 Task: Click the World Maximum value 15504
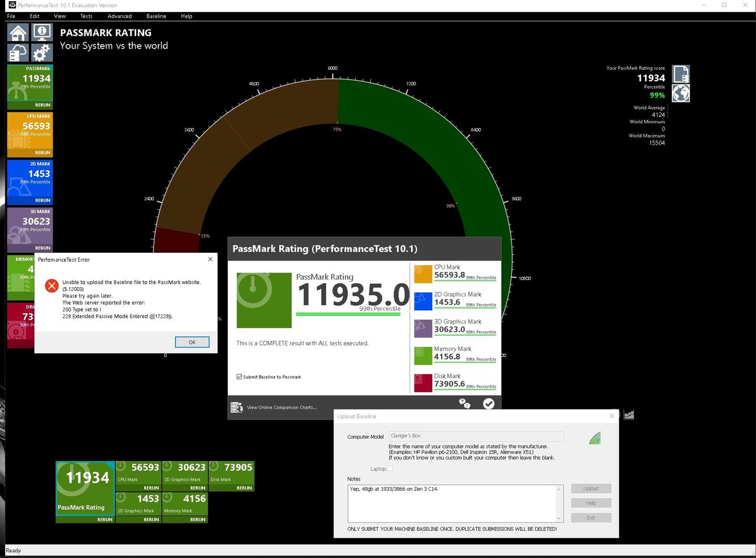(x=657, y=143)
